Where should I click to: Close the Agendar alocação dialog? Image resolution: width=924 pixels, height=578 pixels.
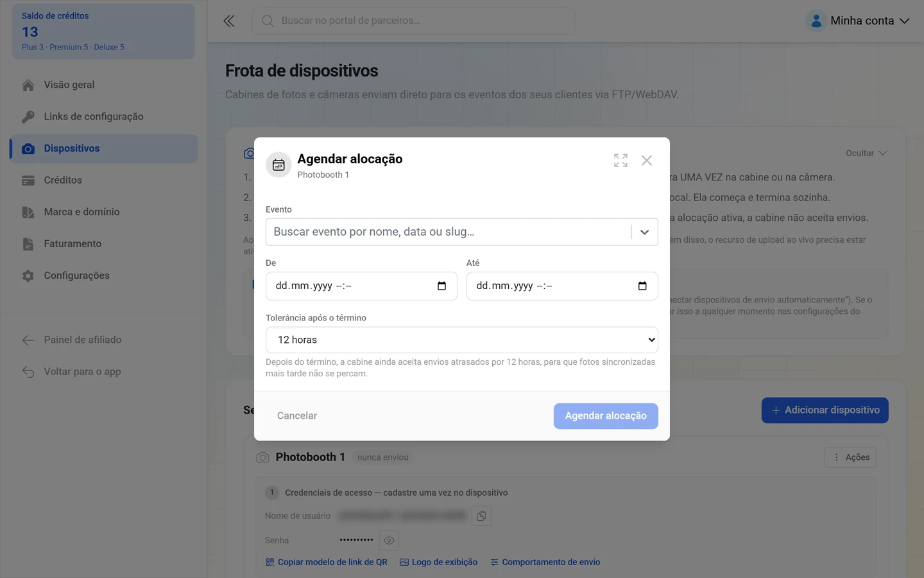(647, 161)
